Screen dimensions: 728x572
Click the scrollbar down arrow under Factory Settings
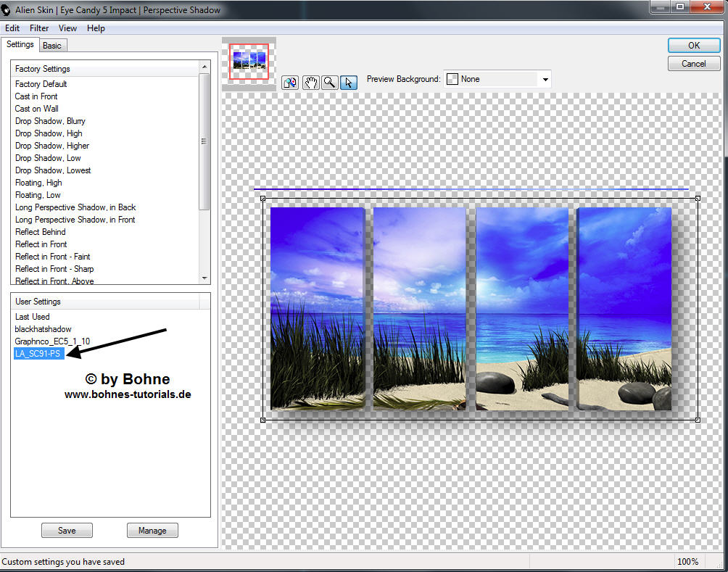204,277
